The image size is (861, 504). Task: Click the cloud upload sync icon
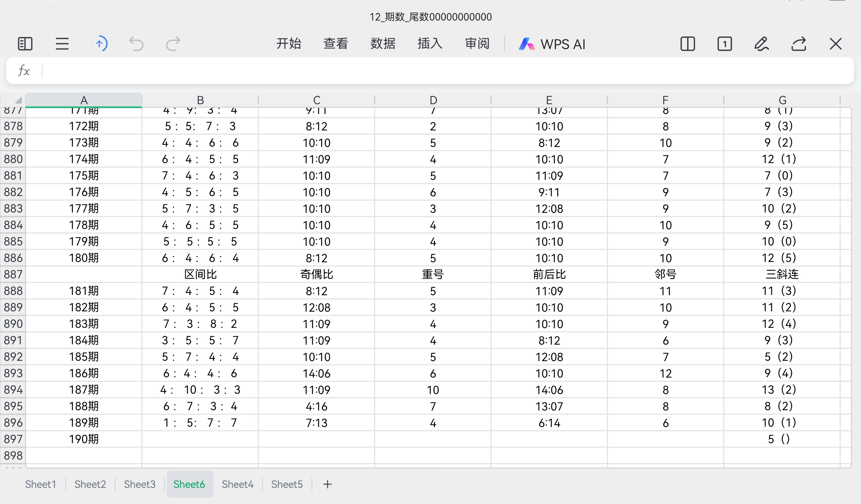[100, 44]
